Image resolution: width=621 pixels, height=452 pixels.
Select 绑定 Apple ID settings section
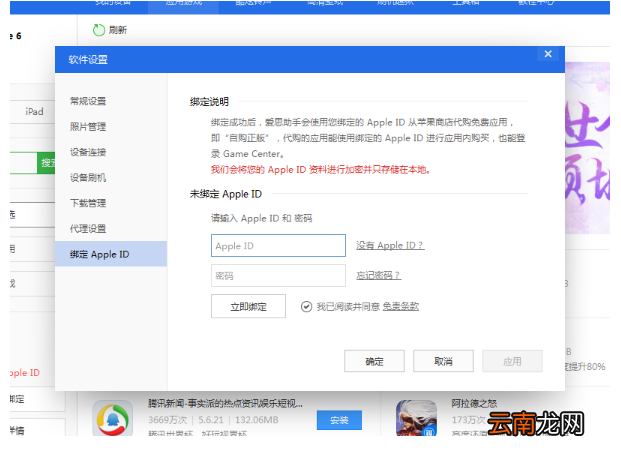point(111,254)
